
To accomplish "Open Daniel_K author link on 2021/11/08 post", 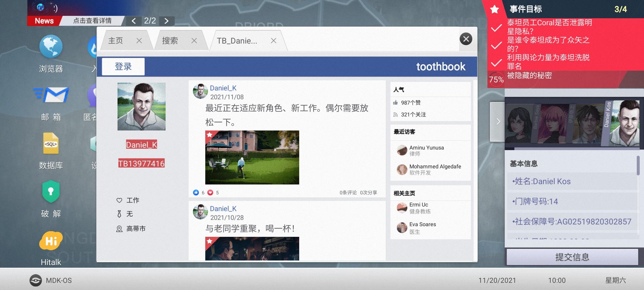I will coord(223,88).
